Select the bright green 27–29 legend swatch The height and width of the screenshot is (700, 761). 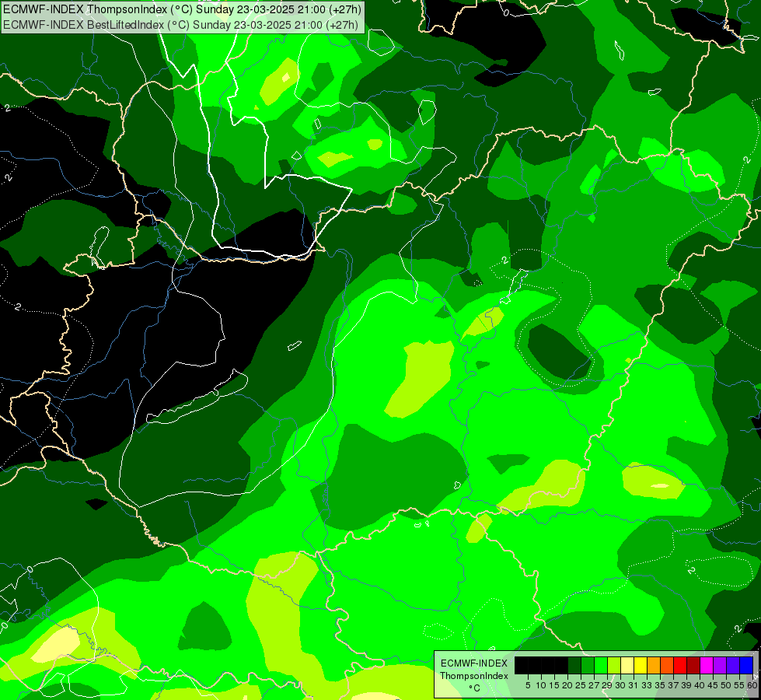pos(601,665)
